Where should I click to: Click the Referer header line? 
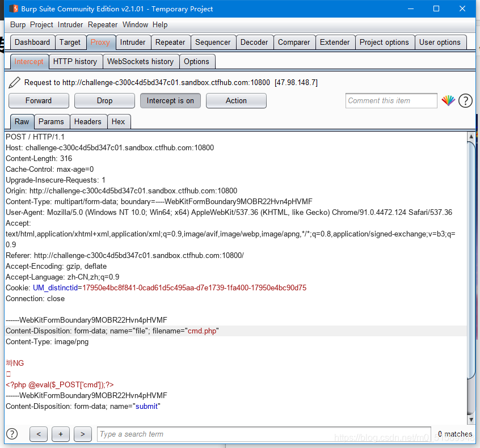(125, 255)
